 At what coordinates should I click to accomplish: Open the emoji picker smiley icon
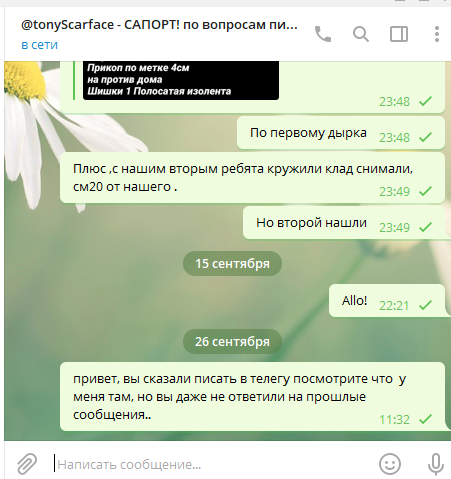tap(390, 464)
